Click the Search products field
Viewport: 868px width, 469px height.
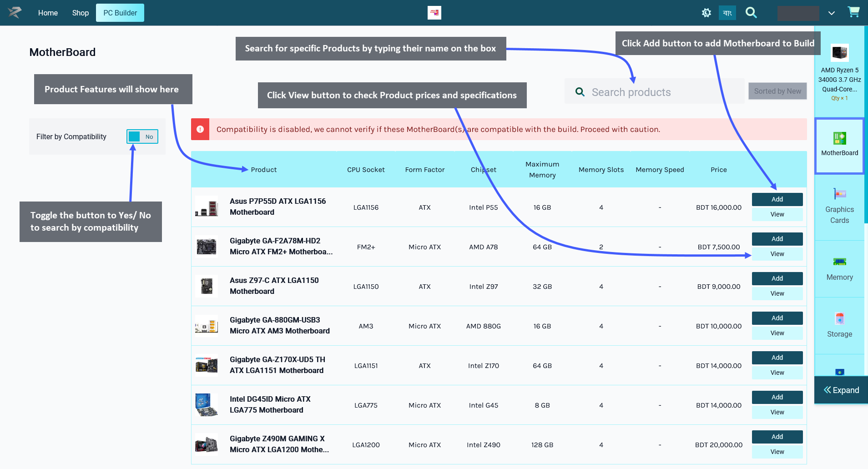tap(655, 92)
